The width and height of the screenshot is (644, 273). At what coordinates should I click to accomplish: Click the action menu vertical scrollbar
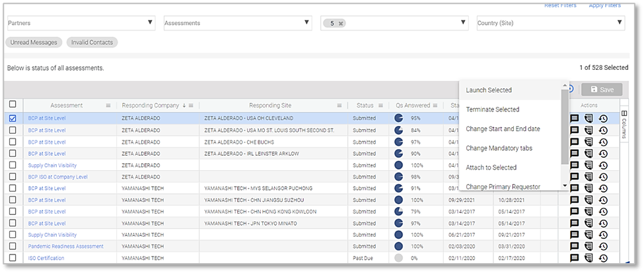(565, 126)
